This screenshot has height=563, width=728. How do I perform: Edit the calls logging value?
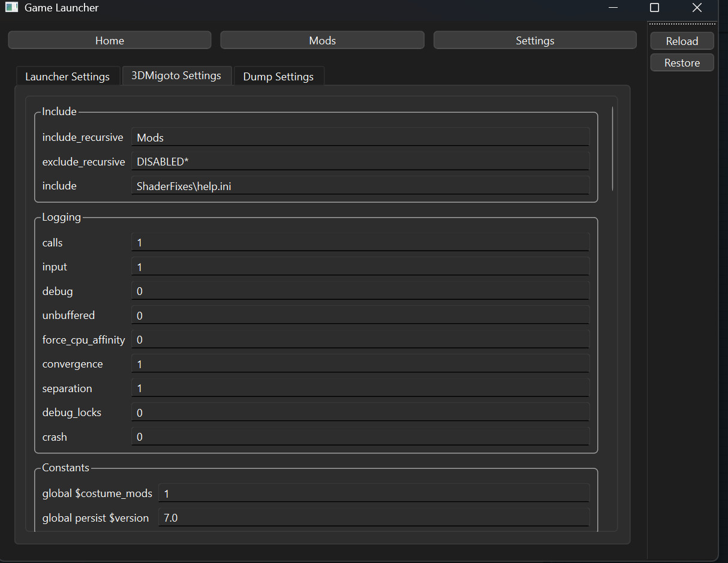360,242
